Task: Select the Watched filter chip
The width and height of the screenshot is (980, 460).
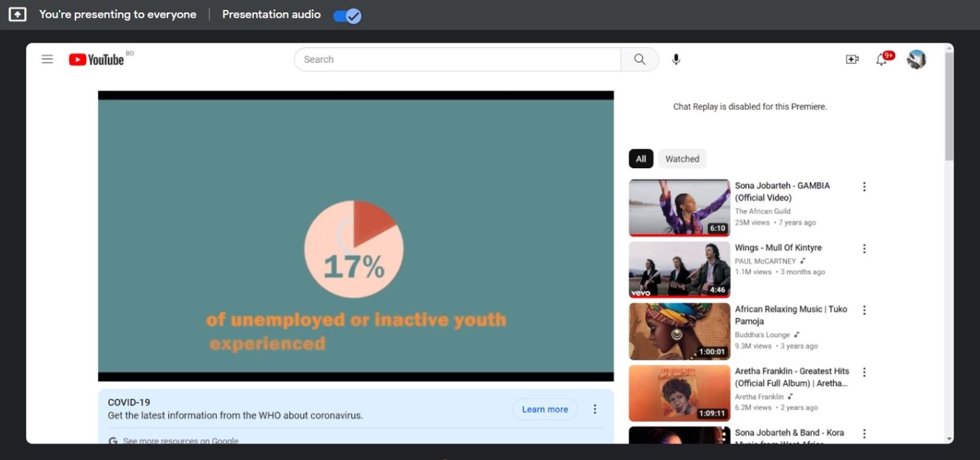Action: (x=682, y=159)
